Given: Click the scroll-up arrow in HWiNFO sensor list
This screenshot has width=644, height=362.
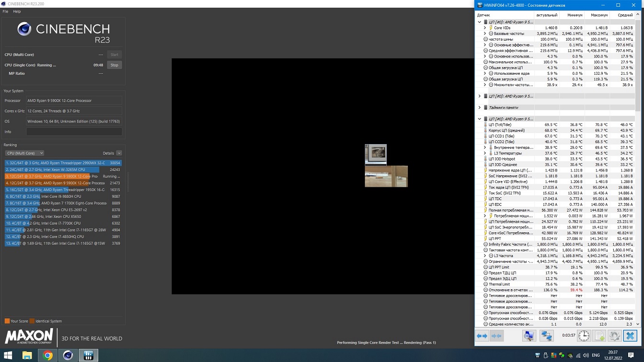Looking at the screenshot, I should coord(637,15).
